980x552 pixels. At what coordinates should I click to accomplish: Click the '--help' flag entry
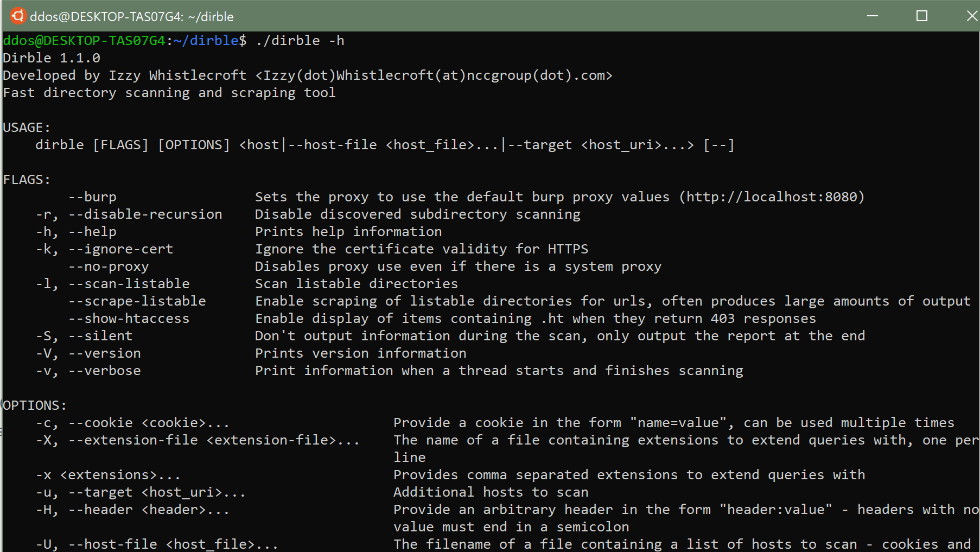76,232
